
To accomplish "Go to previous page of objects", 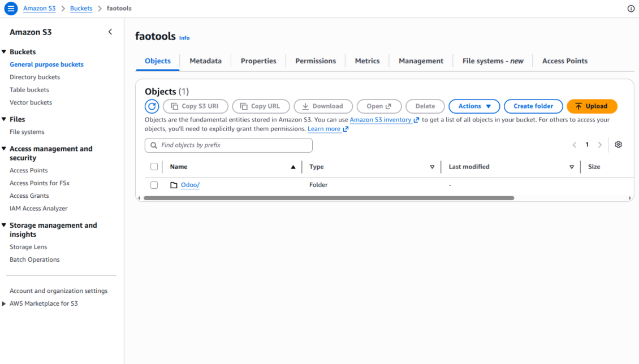I will (x=575, y=145).
